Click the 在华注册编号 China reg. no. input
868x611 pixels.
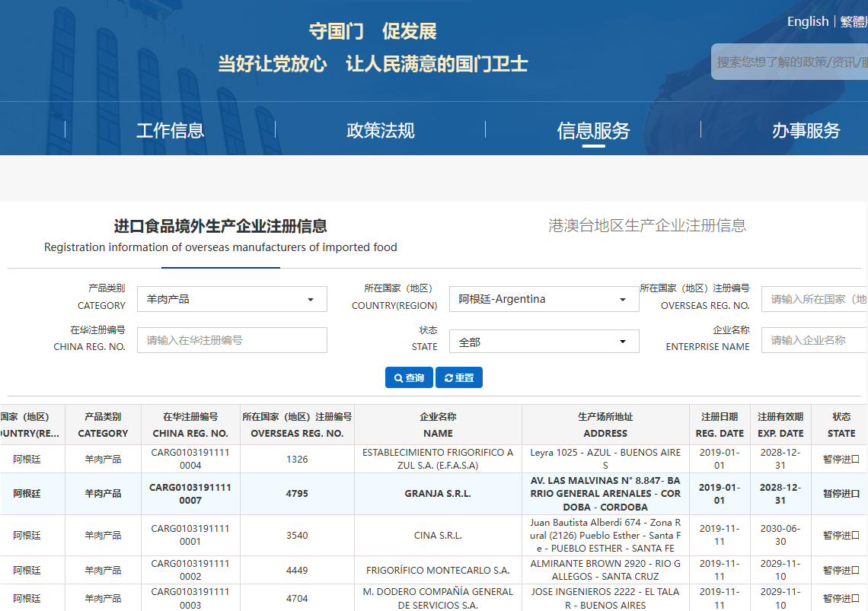point(231,340)
